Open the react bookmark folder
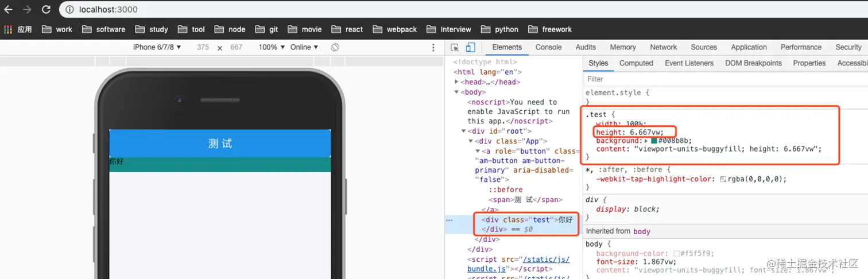This screenshot has height=279, width=868. coord(347,29)
